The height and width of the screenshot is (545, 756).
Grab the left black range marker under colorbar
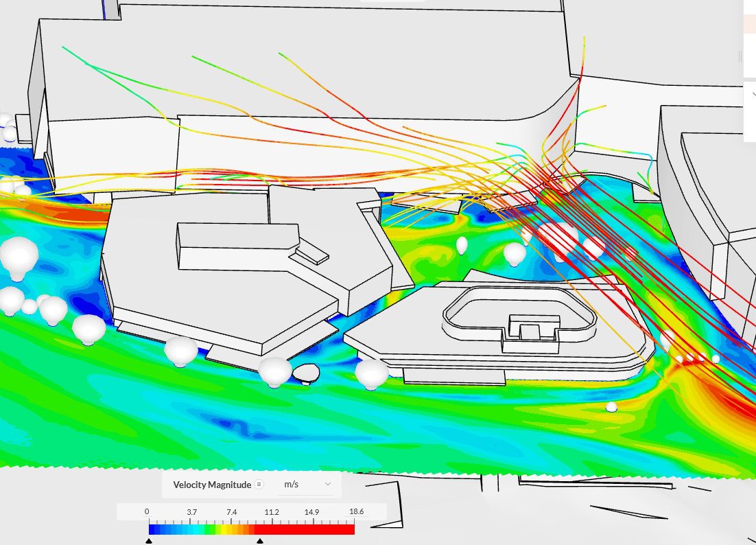click(149, 541)
